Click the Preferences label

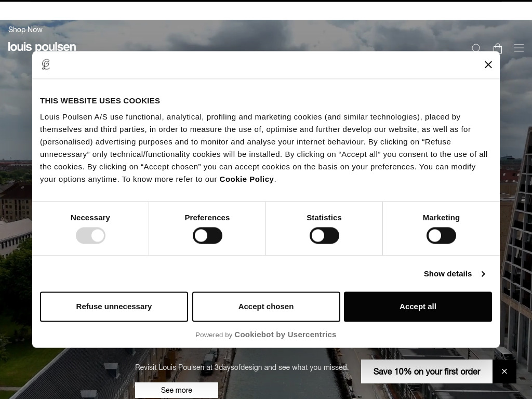[x=207, y=218]
